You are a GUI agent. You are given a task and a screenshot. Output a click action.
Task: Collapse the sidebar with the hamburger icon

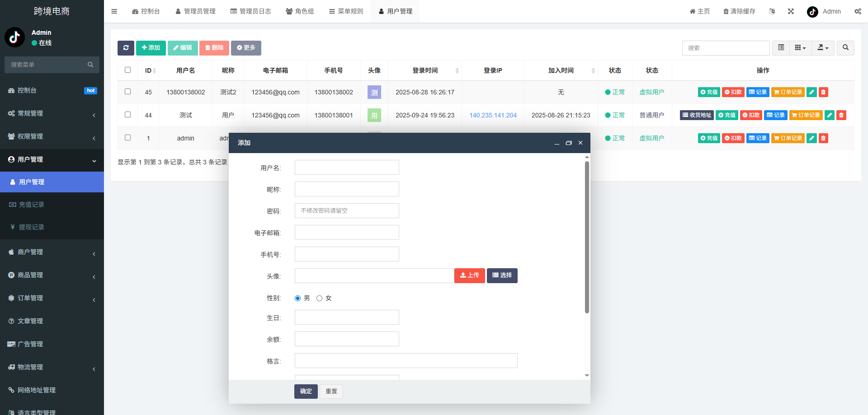(x=114, y=11)
